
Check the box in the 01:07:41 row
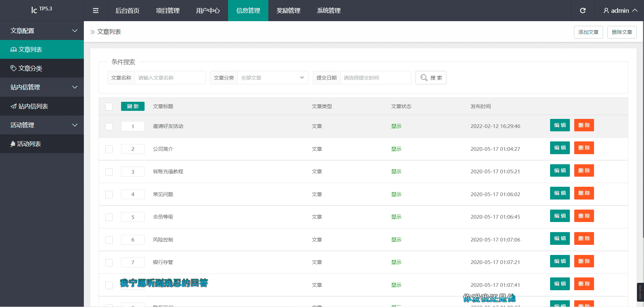pos(109,285)
